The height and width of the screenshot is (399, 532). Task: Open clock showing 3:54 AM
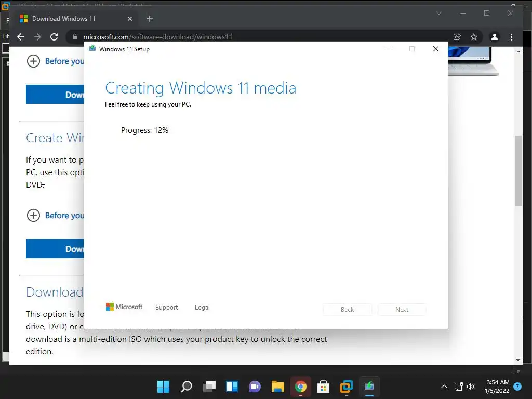pos(497,387)
